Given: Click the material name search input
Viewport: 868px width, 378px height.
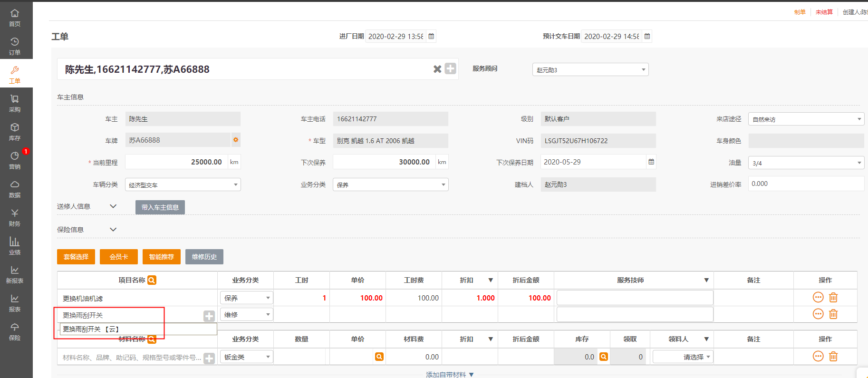Looking at the screenshot, I should pyautogui.click(x=132, y=358).
